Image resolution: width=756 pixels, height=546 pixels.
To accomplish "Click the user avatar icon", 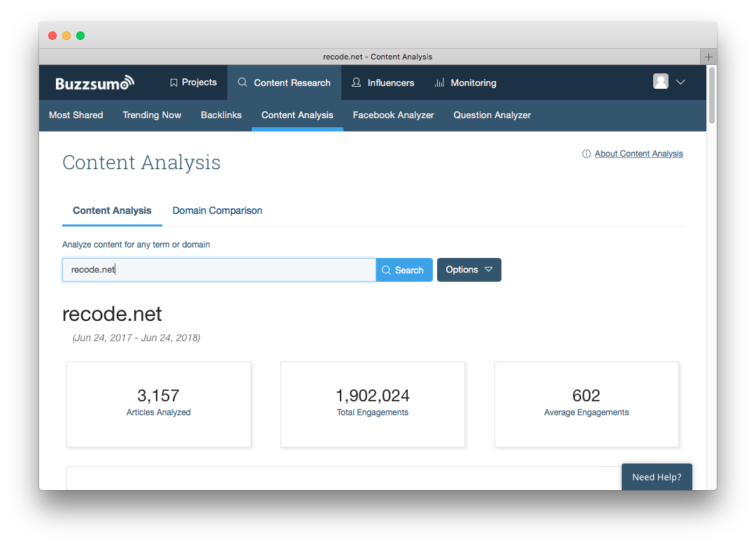I will (x=660, y=81).
